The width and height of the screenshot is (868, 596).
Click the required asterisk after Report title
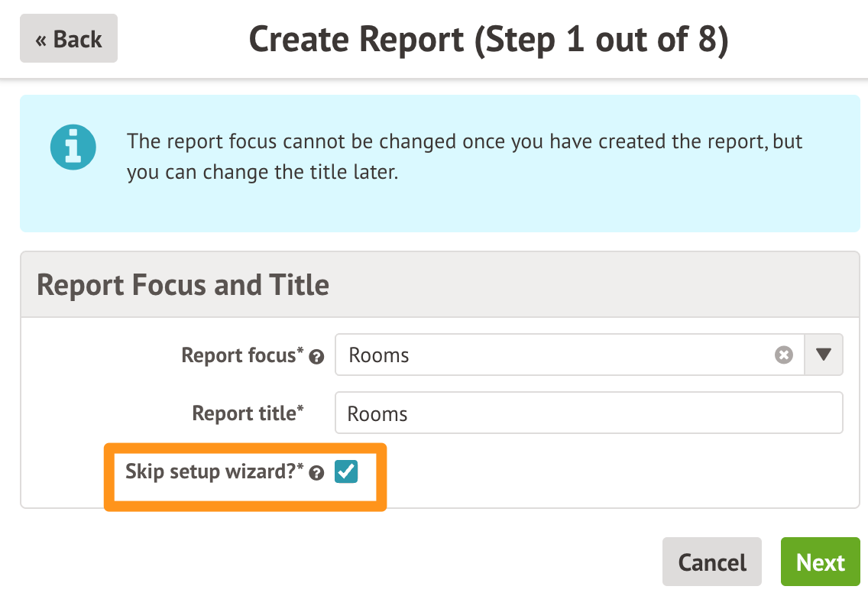point(300,410)
